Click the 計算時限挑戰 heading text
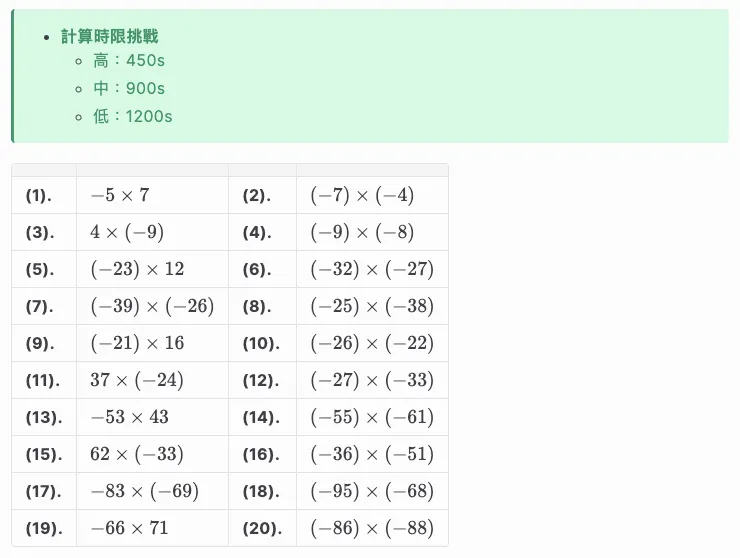Screen dimensions: 740x558 (109, 36)
